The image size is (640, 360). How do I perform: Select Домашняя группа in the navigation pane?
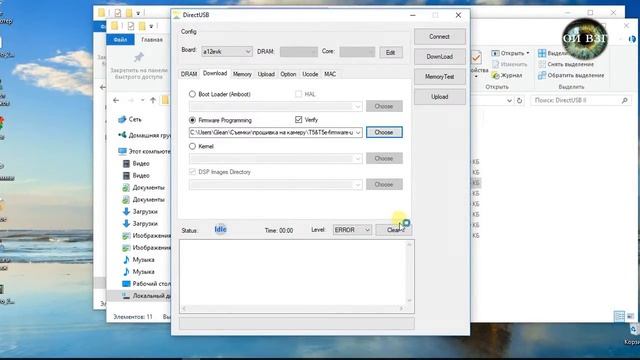[x=144, y=135]
